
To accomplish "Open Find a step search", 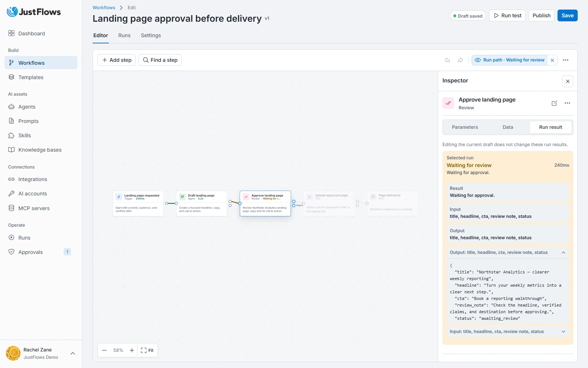I will [x=160, y=60].
